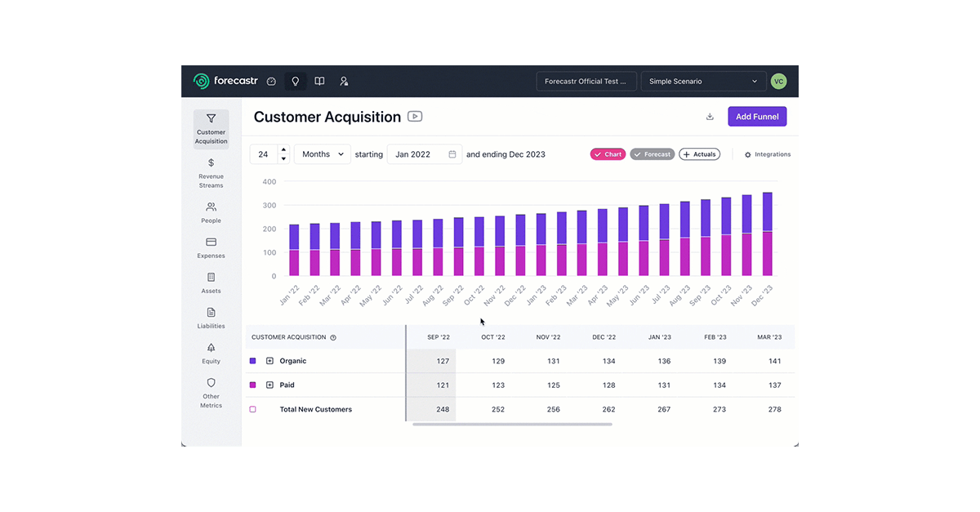Viewport: 980px width, 512px height.
Task: Open the book icon in top bar
Action: pyautogui.click(x=320, y=82)
